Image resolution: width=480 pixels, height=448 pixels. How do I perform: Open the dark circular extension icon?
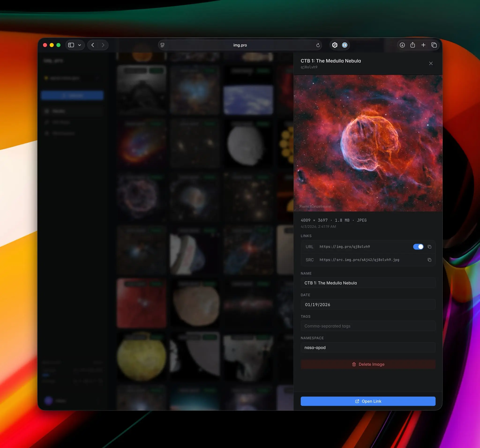pyautogui.click(x=335, y=45)
